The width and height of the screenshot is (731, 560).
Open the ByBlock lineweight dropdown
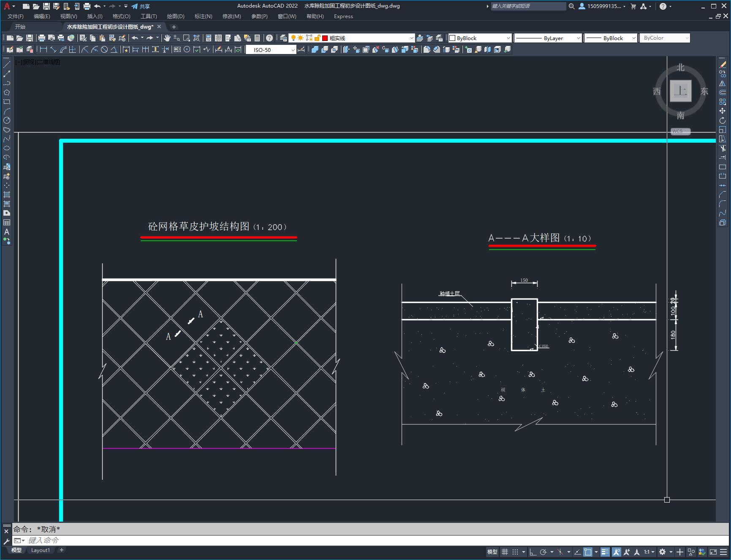coord(611,38)
